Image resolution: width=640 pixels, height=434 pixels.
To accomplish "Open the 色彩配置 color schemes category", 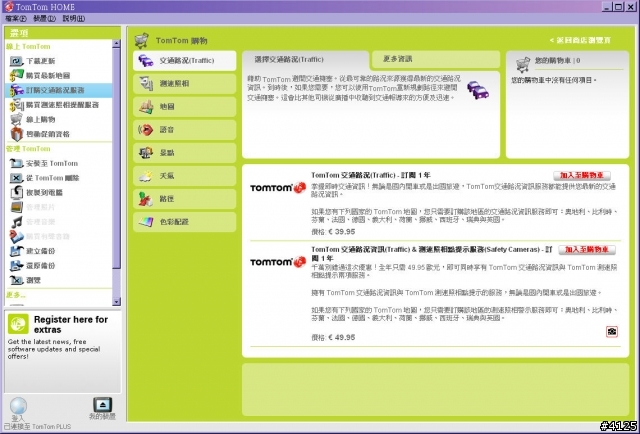I will coord(184,222).
